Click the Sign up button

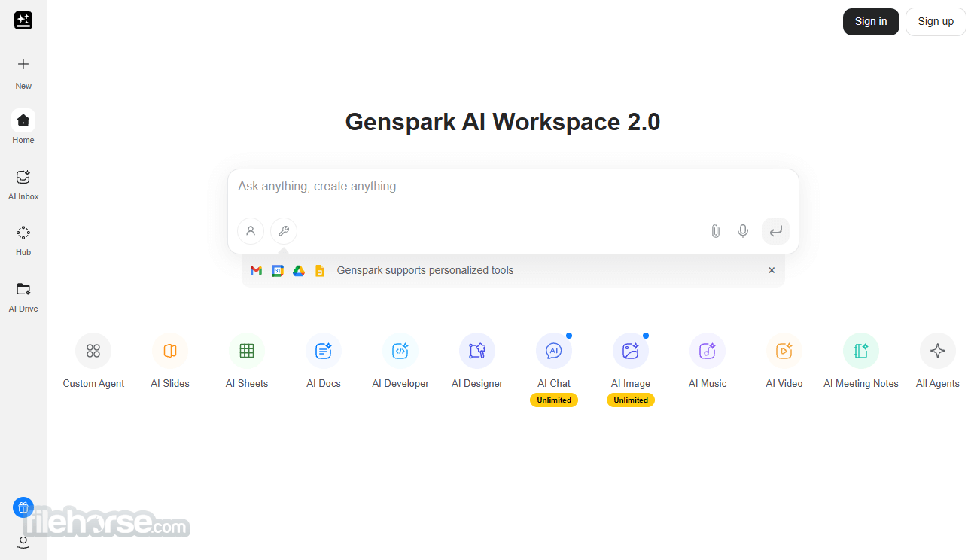936,22
